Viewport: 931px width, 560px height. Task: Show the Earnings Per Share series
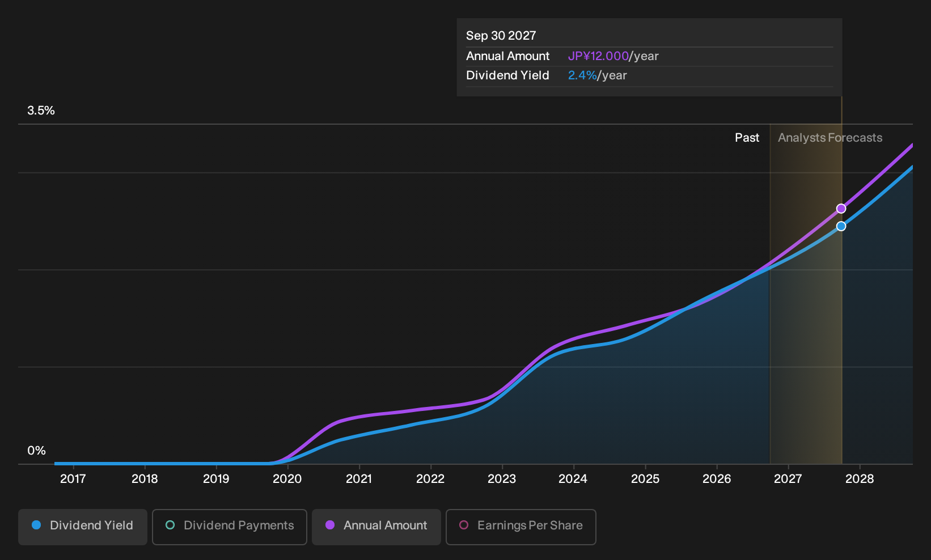tap(521, 527)
